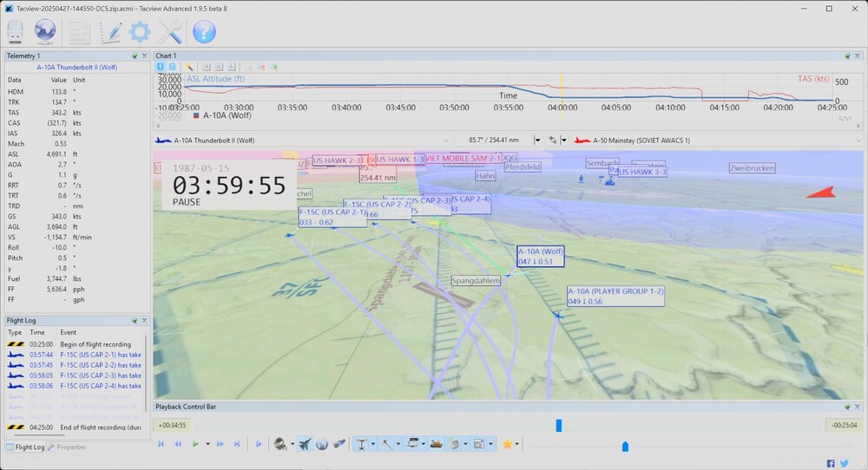Click the A-10A (Wolf) chart legend swatch
Viewport: 868px width, 470px height.
[196, 115]
